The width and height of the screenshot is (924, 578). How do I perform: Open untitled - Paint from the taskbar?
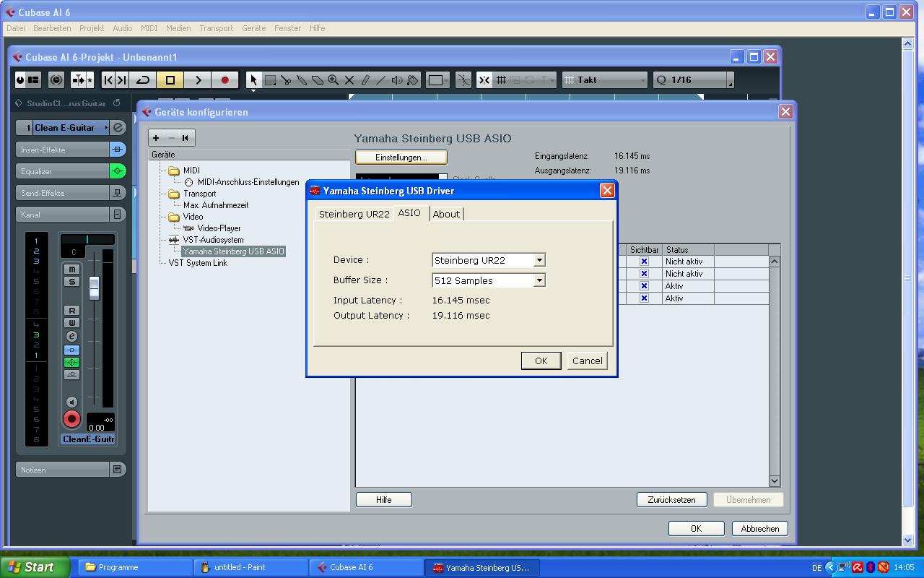click(251, 567)
